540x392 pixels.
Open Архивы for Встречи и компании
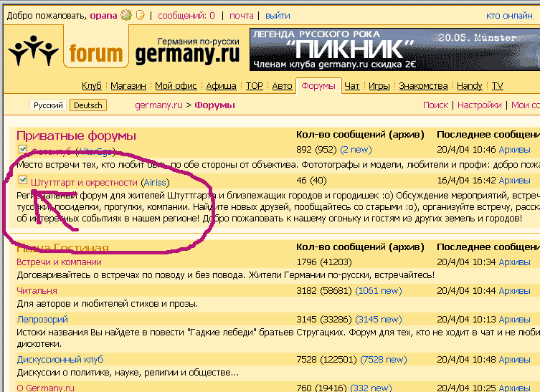[514, 262]
